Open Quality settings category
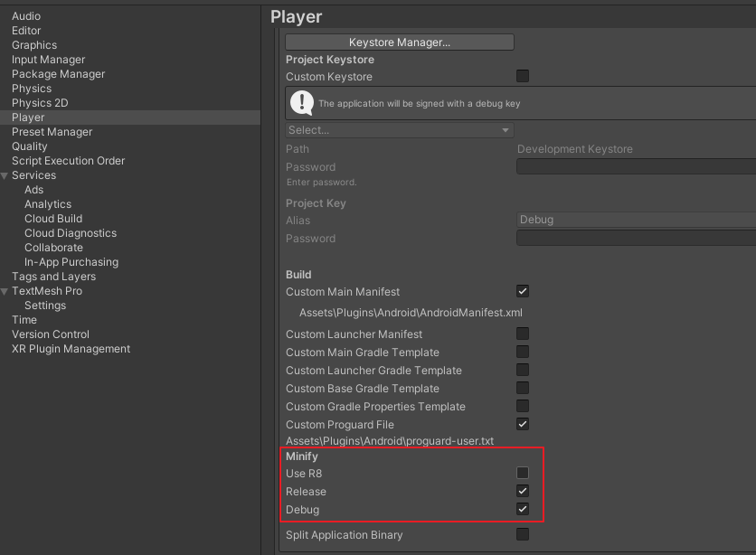Screen dimensions: 756x555 point(30,146)
